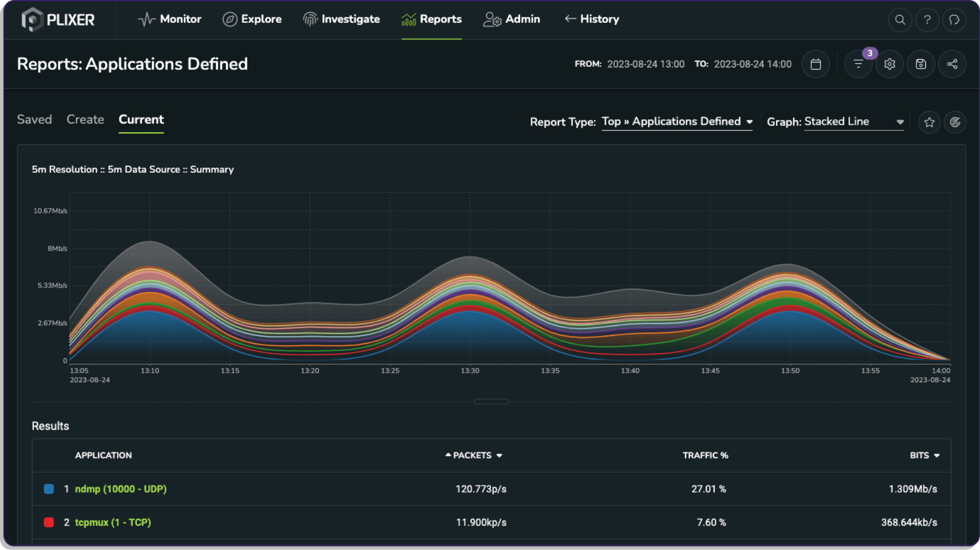
Task: Open the date range calendar picker
Action: [x=816, y=64]
